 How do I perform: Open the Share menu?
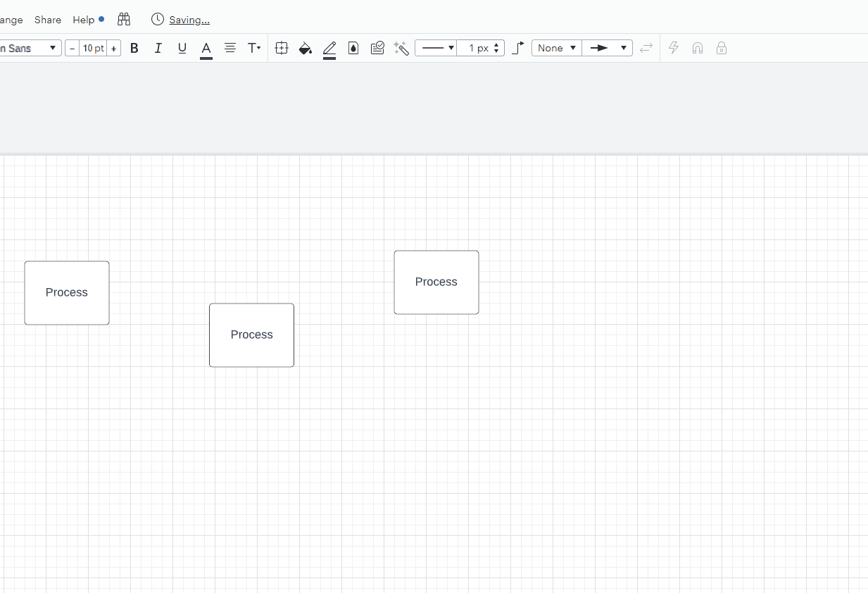(48, 20)
